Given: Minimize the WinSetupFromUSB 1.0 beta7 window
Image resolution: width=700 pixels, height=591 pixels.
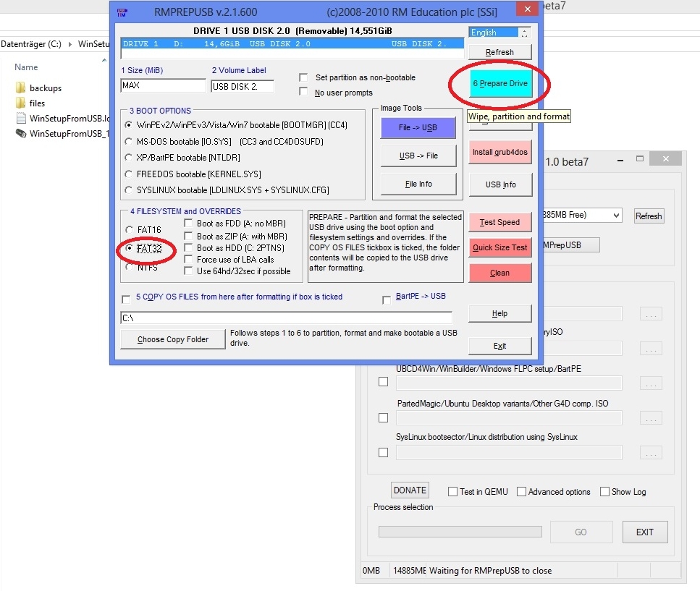Looking at the screenshot, I should 620,160.
